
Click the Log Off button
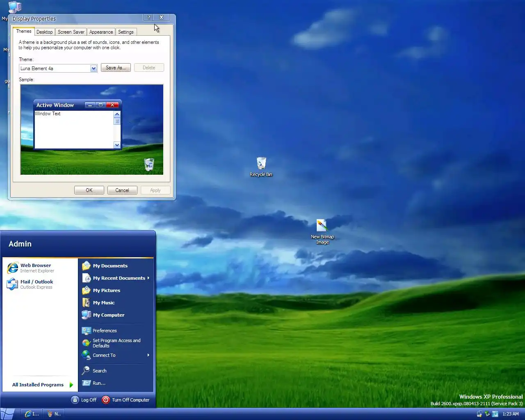84,400
